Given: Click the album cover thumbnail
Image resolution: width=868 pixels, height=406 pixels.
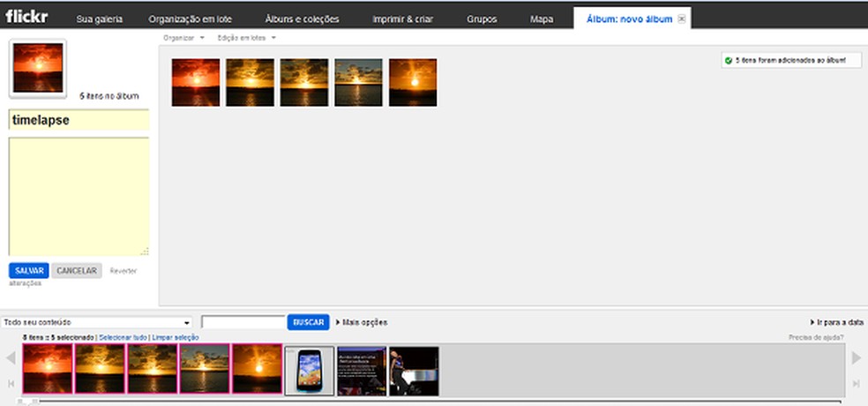Looking at the screenshot, I should tap(38, 68).
